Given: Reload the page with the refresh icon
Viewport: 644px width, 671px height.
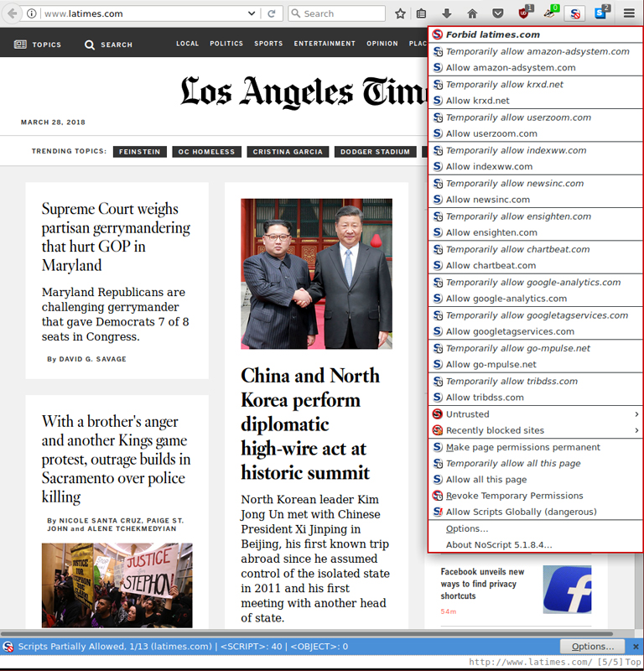Looking at the screenshot, I should pyautogui.click(x=271, y=13).
